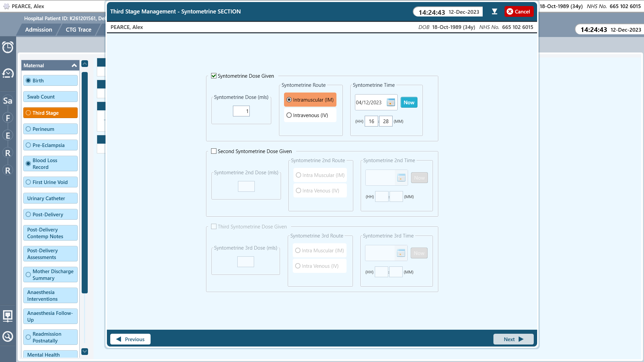The height and width of the screenshot is (362, 644).
Task: Click Maternal menu vertical scrollbar
Action: [85, 183]
